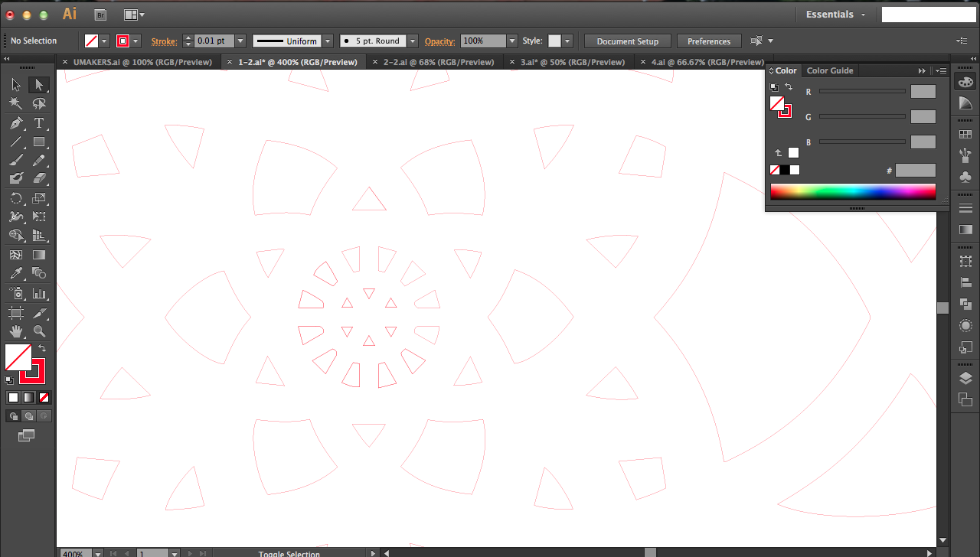The height and width of the screenshot is (557, 980).
Task: Open Align panel from right dock
Action: 965,282
